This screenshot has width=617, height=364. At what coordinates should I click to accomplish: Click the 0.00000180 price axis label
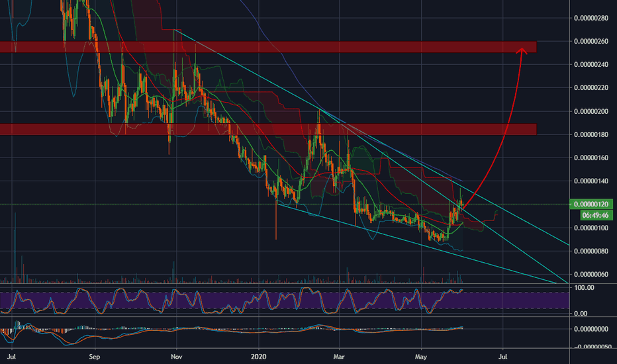tap(591, 134)
